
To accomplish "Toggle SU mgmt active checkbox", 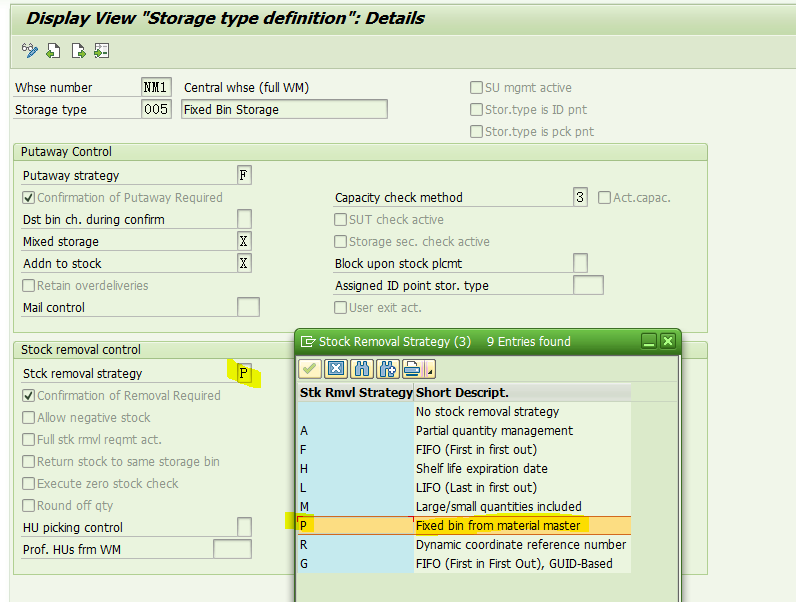I will (476, 87).
